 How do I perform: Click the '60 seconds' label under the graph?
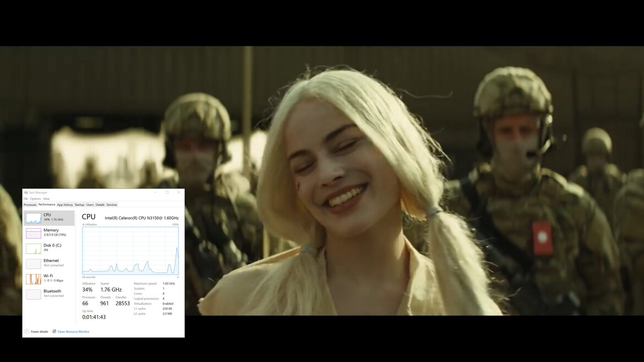[89, 277]
